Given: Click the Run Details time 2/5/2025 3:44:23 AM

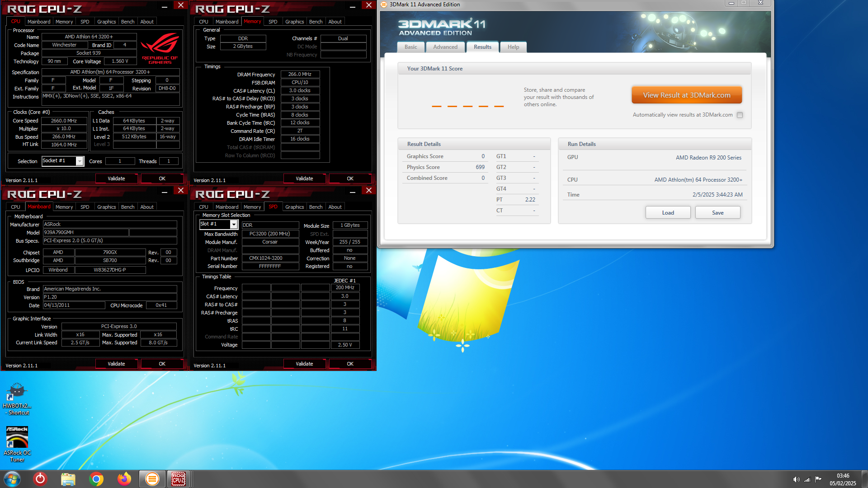Looking at the screenshot, I should pos(717,195).
